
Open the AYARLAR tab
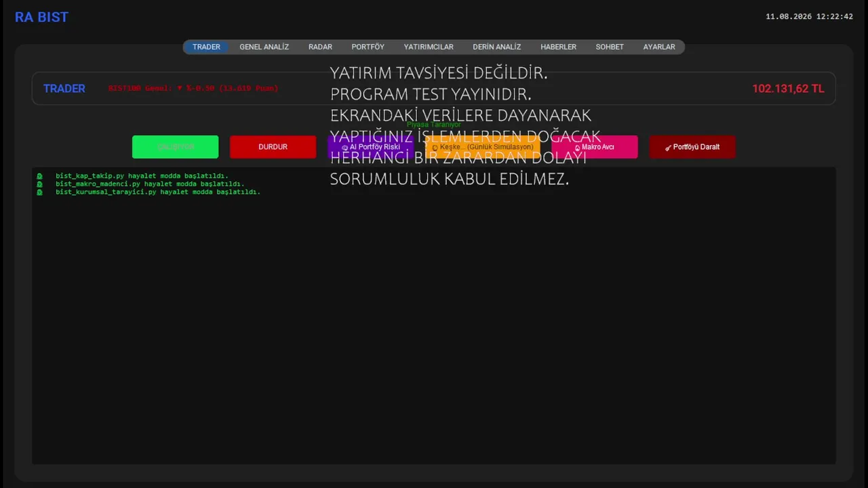coord(659,47)
